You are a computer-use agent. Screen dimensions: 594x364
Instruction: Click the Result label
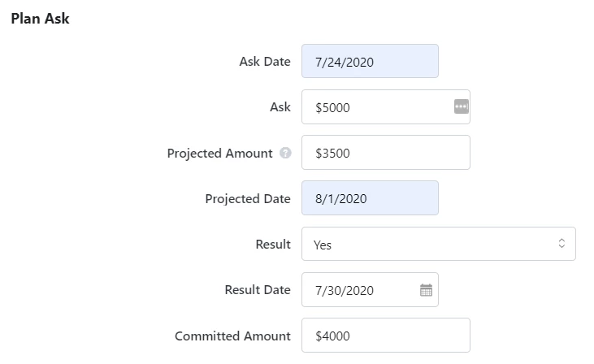click(273, 245)
